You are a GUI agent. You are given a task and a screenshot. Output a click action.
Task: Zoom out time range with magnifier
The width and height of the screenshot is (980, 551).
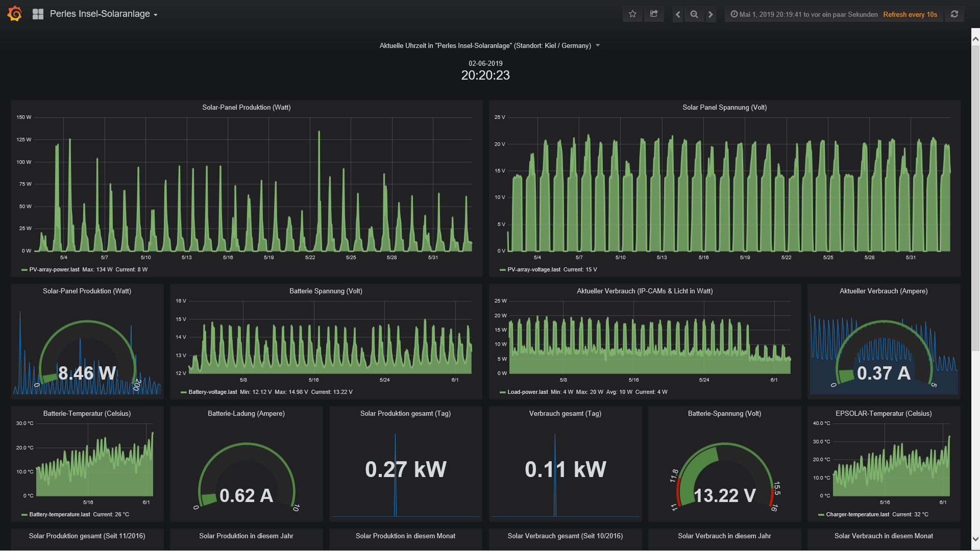click(x=694, y=14)
